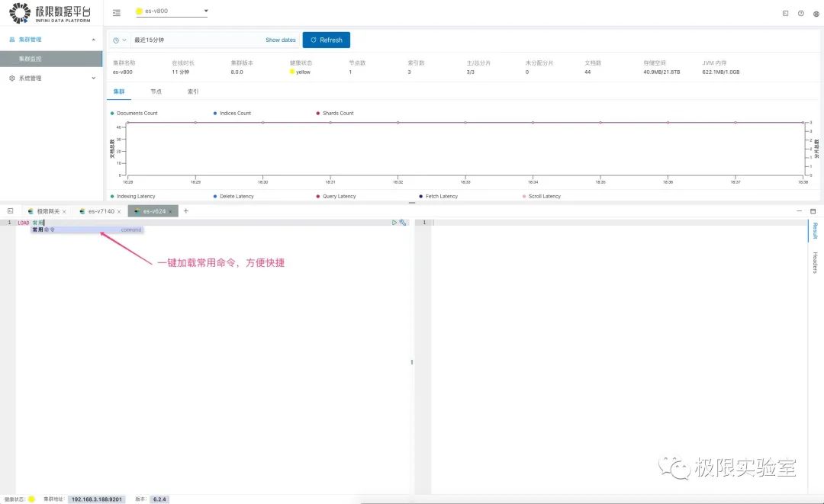The height and width of the screenshot is (504, 824).
Task: Open the wrench options icon in editor
Action: click(403, 223)
